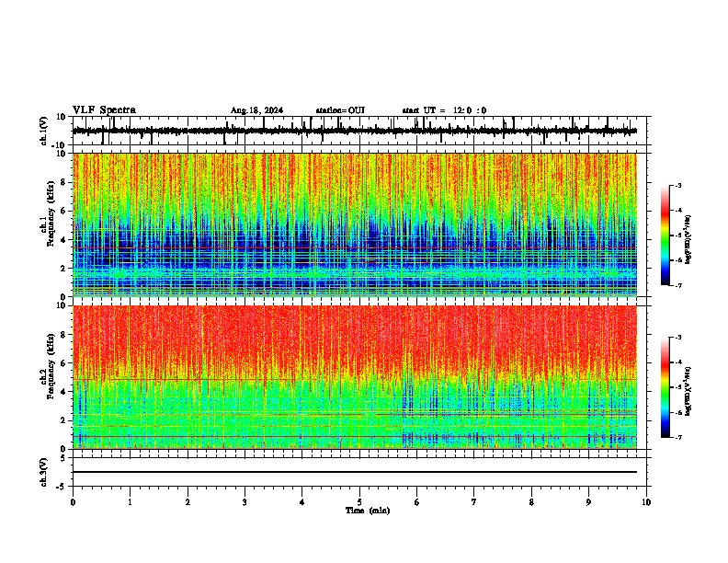The width and height of the screenshot is (728, 563).
Task: Click the 'ch.1(V)' axis label at top
Action: pyautogui.click(x=44, y=131)
